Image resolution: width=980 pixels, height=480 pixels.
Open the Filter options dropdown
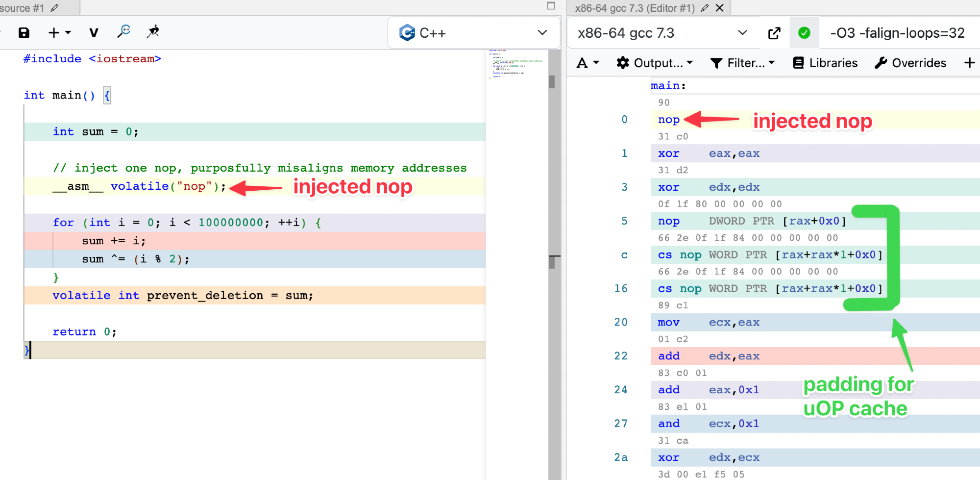point(742,63)
